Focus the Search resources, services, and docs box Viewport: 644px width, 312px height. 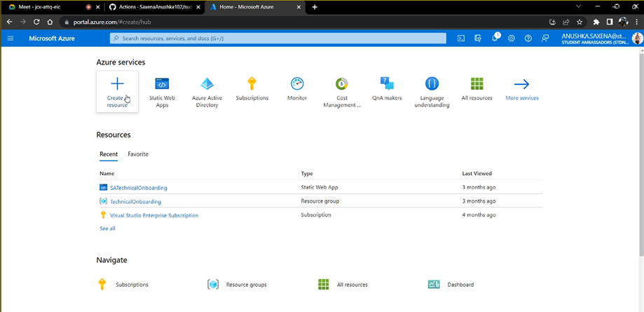click(278, 39)
